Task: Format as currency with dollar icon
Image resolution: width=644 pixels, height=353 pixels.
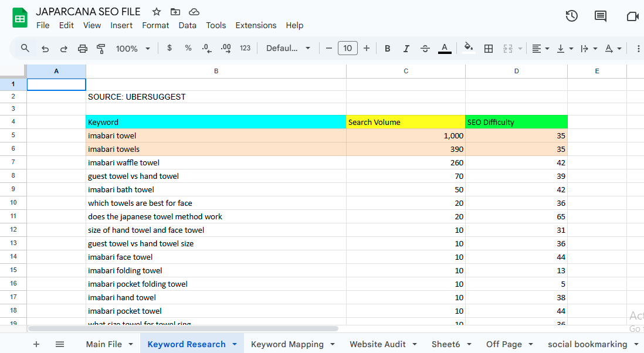Action: coord(170,48)
